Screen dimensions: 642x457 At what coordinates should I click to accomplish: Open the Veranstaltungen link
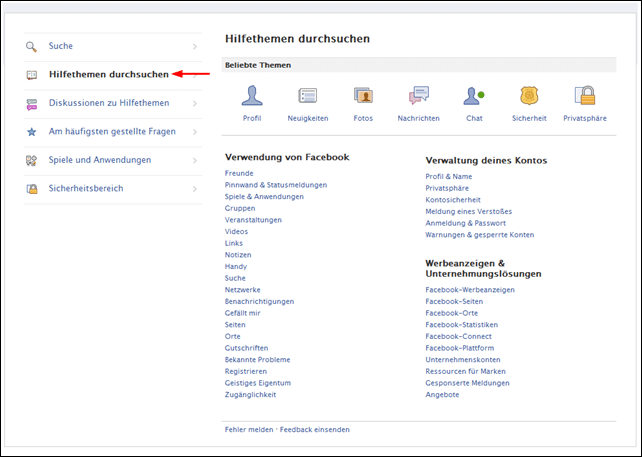pos(253,220)
